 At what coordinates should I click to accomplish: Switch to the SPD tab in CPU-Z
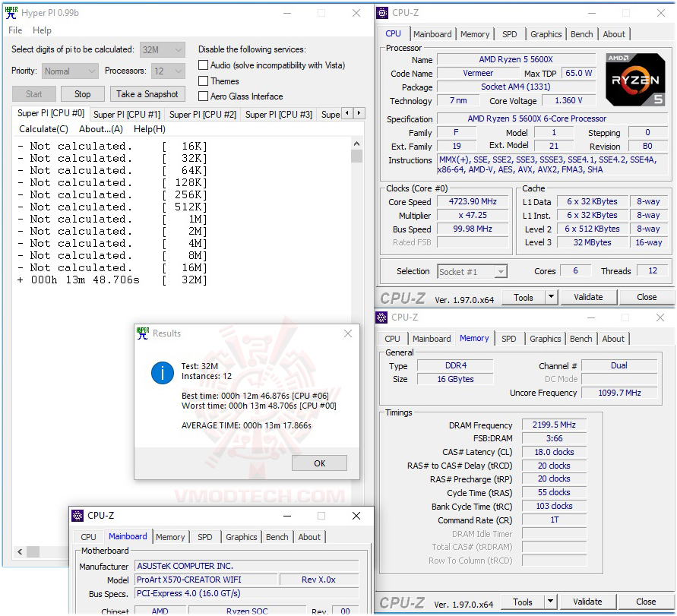click(510, 33)
